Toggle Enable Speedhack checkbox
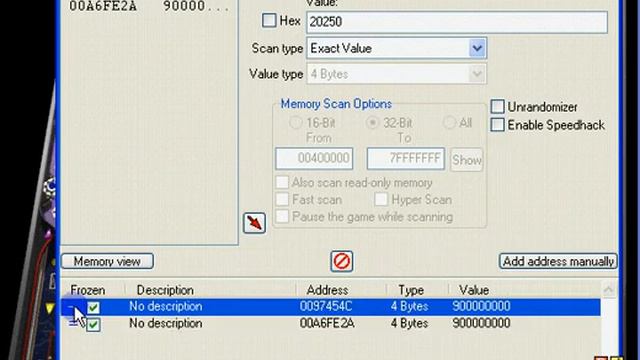The width and height of the screenshot is (640, 360). [498, 125]
